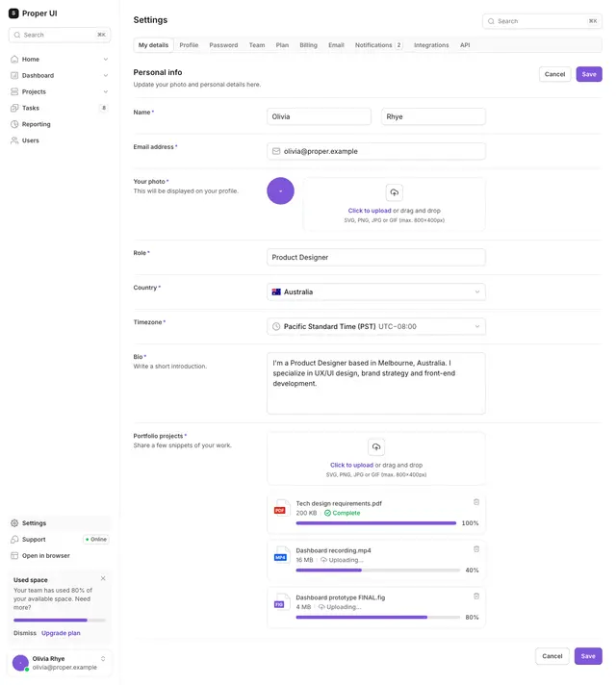Click the Tasks count badge
The width and height of the screenshot is (616, 685).
click(104, 108)
